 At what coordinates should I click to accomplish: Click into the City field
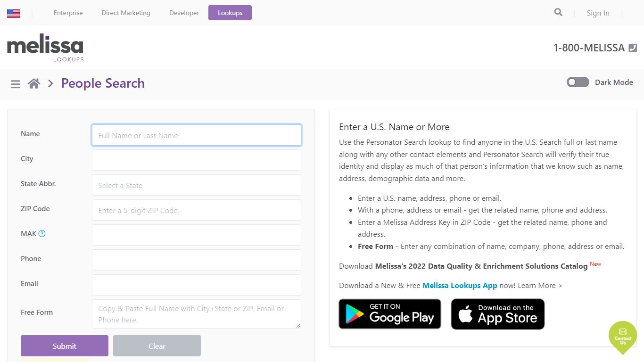pyautogui.click(x=197, y=160)
